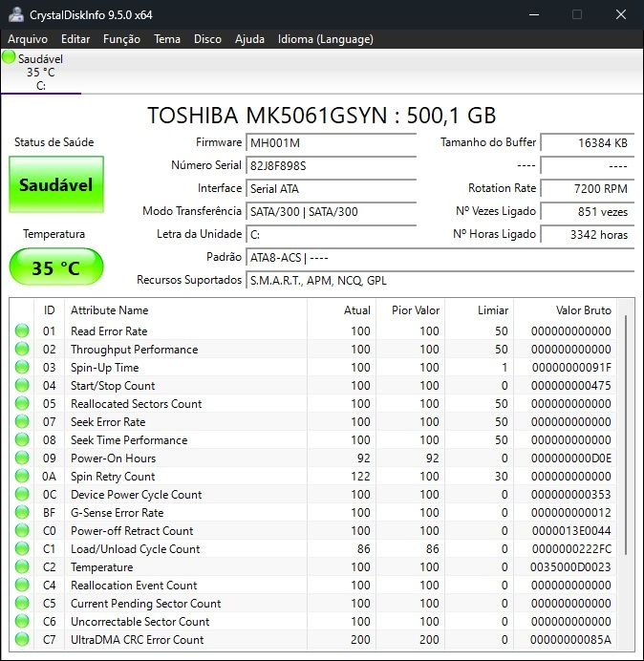644x661 pixels.
Task: Click status orb for G-Sense Error Rate
Action: click(22, 512)
